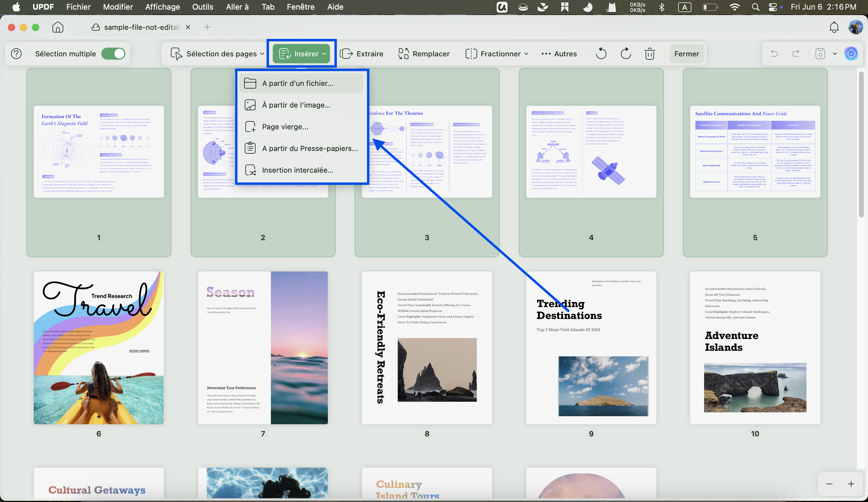Image resolution: width=868 pixels, height=502 pixels.
Task: Open the notifications bell icon
Action: [834, 27]
